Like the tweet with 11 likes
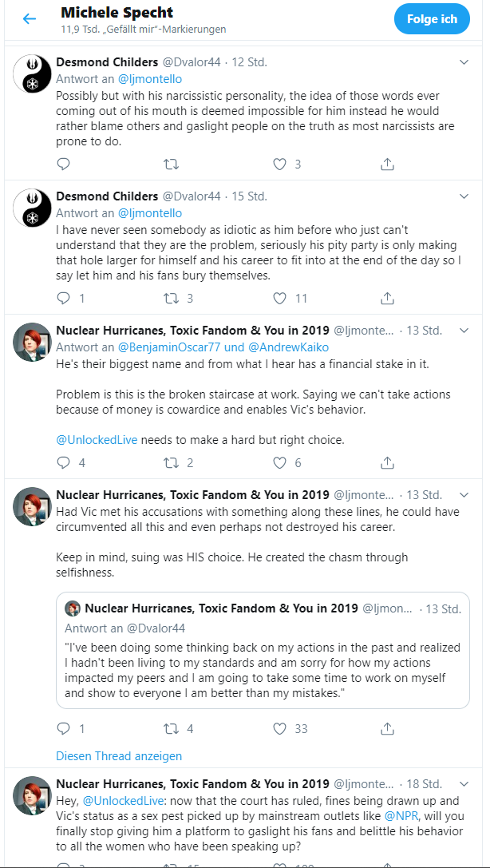The image size is (490, 868). click(280, 299)
